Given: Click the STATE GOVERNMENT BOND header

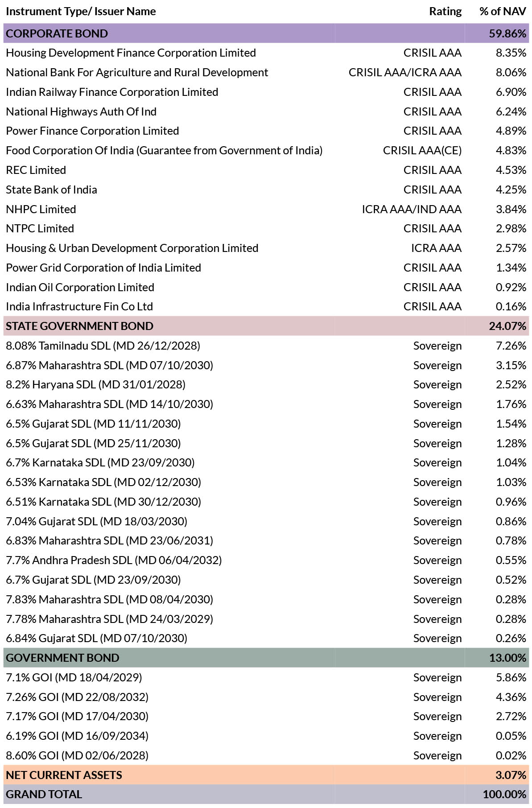Looking at the screenshot, I should coord(79,326).
